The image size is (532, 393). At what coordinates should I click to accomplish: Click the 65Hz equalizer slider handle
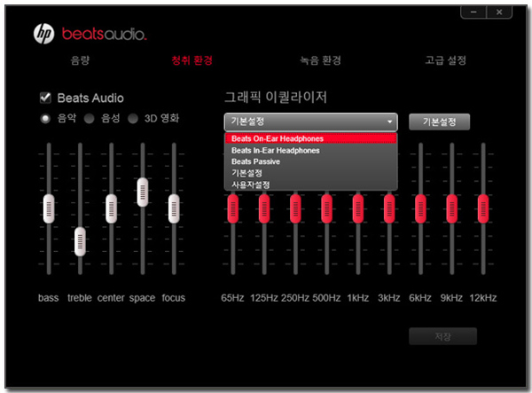tap(233, 208)
